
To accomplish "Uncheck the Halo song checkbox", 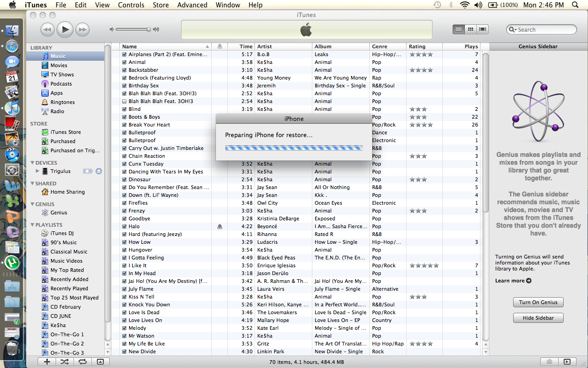I will 124,226.
